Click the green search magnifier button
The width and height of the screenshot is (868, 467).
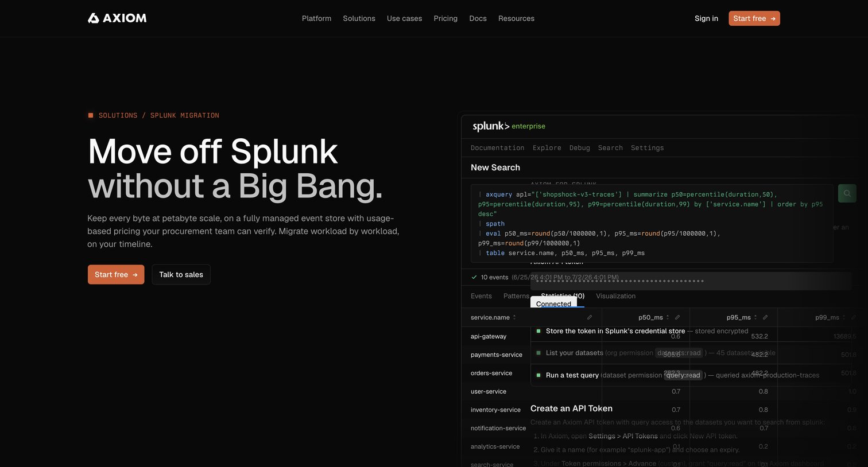click(847, 193)
